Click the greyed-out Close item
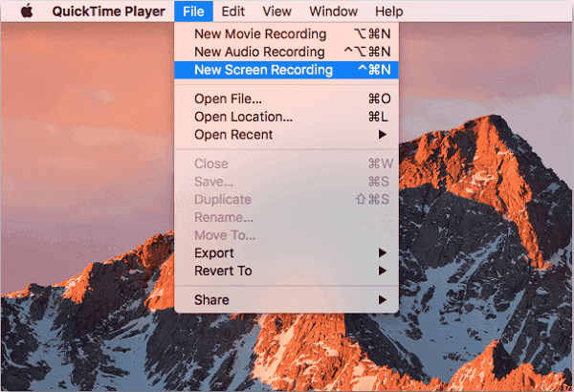The height and width of the screenshot is (392, 574). pyautogui.click(x=286, y=163)
